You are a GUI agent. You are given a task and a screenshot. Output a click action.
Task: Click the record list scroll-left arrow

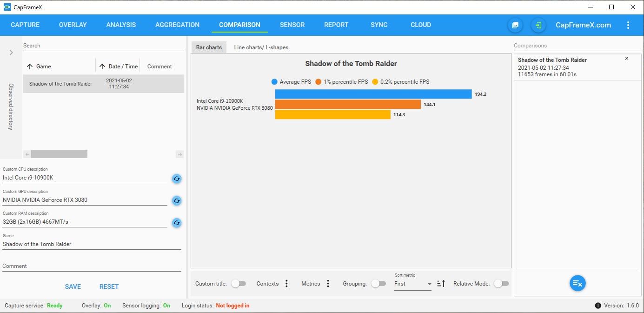[x=27, y=154]
